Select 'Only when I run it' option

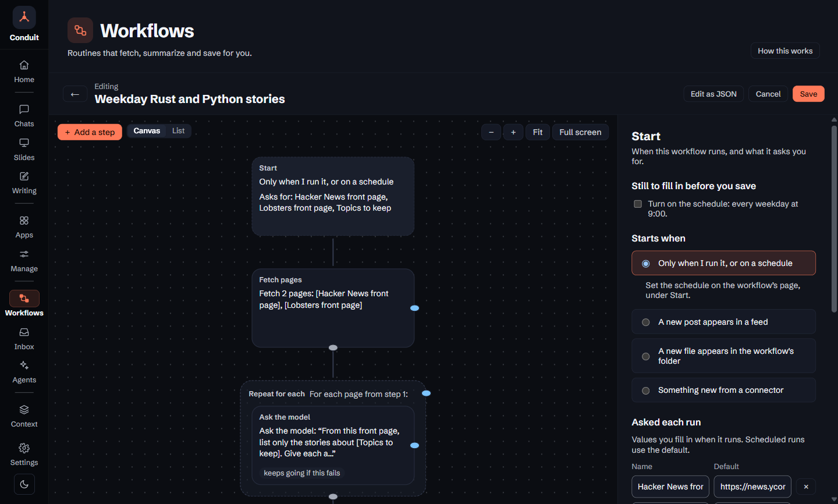(723, 263)
